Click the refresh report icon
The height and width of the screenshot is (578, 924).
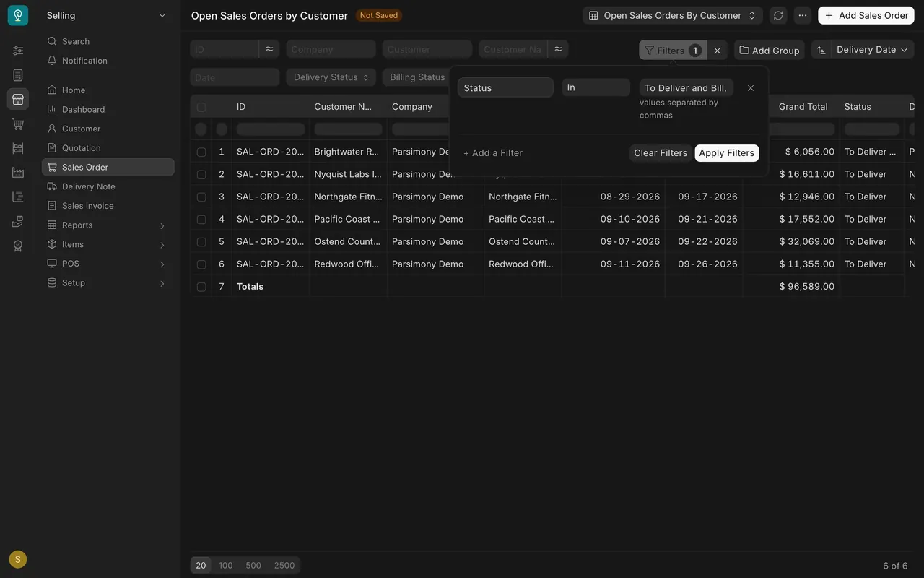777,15
